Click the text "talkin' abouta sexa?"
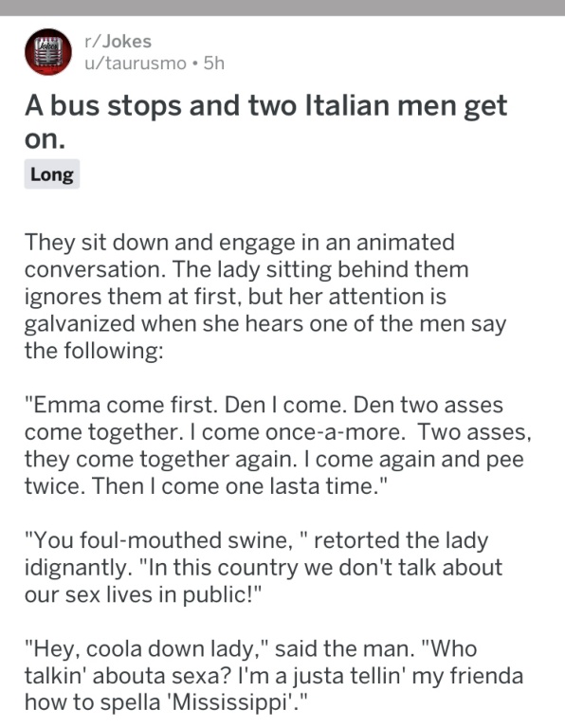 point(127,676)
